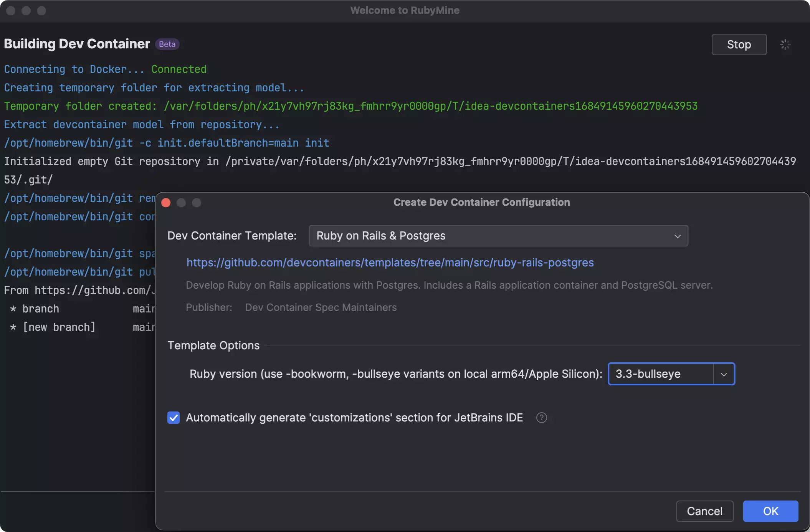Click the help question mark icon
This screenshot has width=810, height=532.
tap(541, 418)
